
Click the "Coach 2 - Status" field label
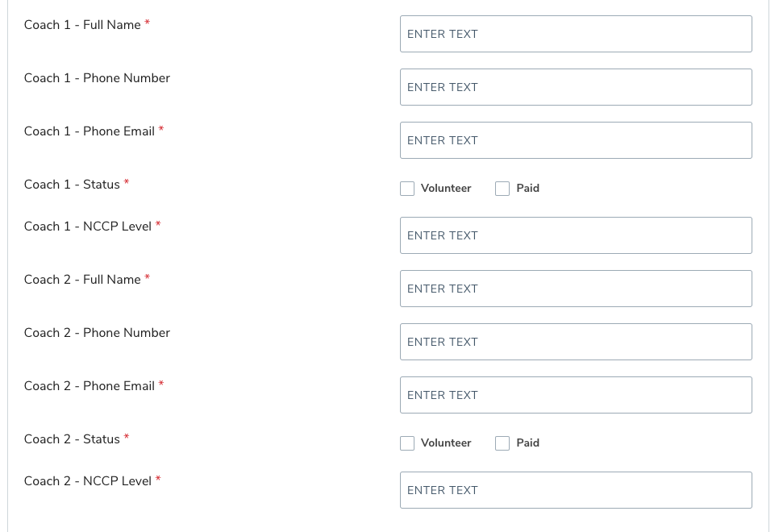[x=72, y=439]
